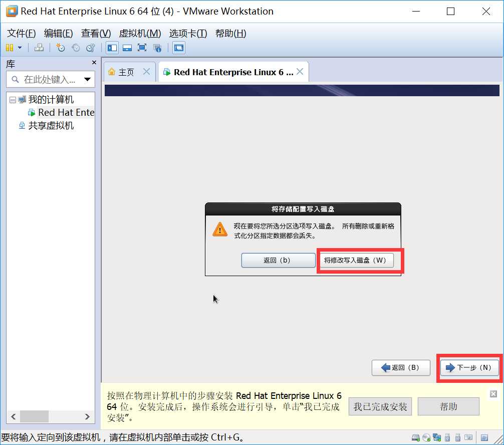Click the 将存储配置写入磁盘 dialog title
Viewport: 504px width, 445px height.
[x=303, y=209]
